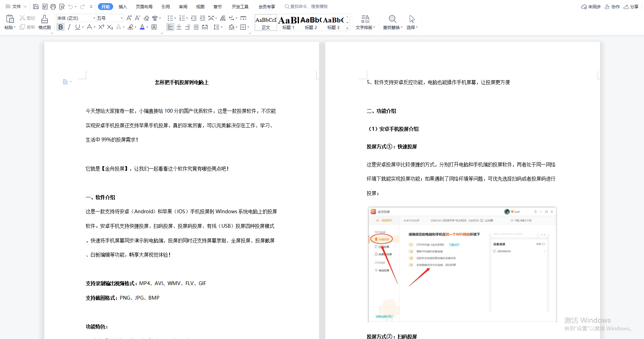The width and height of the screenshot is (644, 339).
Task: Click the Character Border boxed A icon
Action: [154, 27]
